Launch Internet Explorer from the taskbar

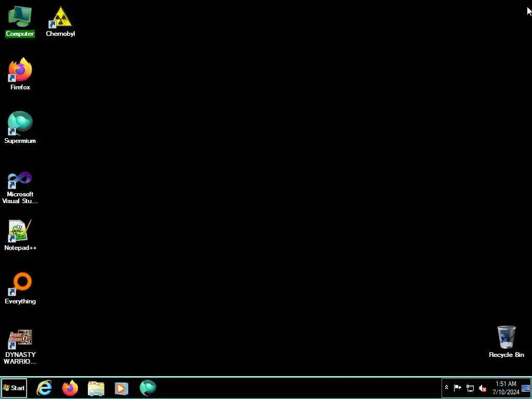coord(44,388)
